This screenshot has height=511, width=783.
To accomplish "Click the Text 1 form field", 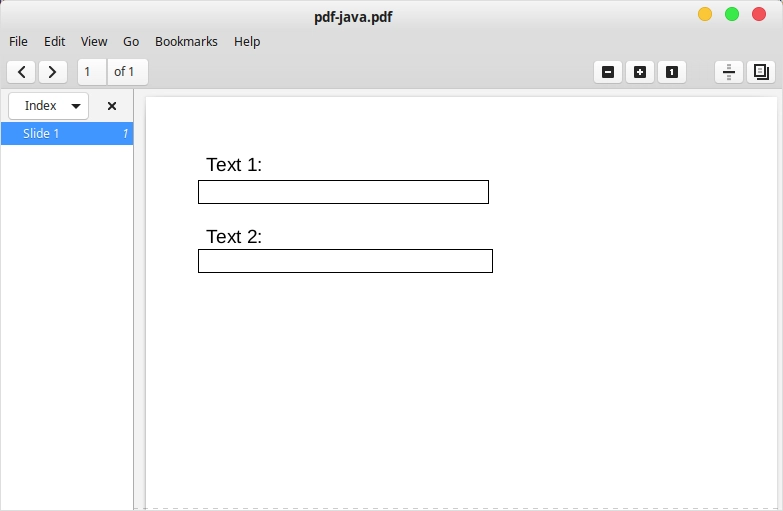I will point(343,192).
